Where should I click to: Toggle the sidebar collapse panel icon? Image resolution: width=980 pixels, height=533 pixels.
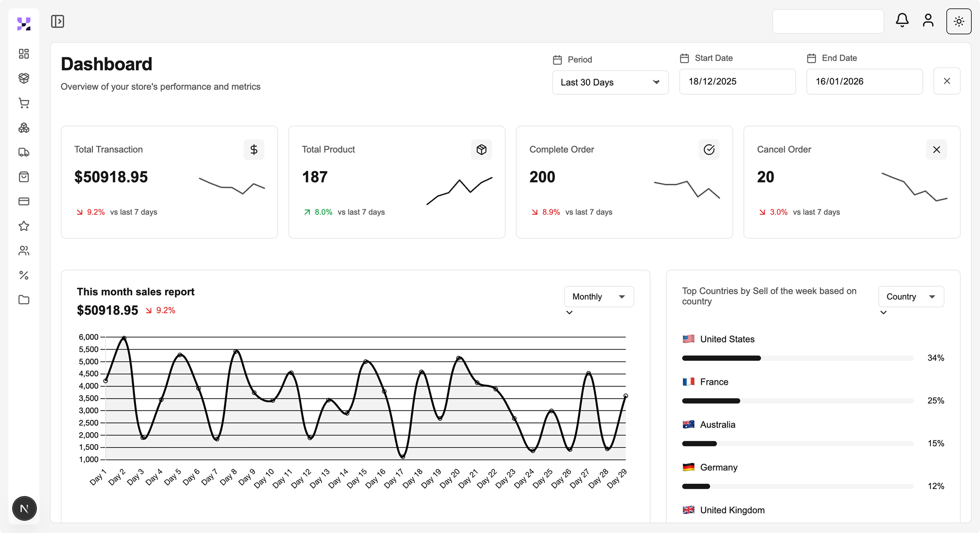[58, 21]
